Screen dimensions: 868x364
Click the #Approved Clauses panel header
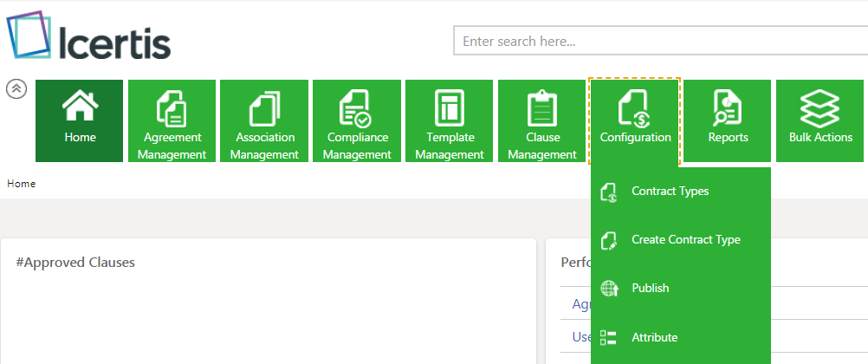(75, 263)
